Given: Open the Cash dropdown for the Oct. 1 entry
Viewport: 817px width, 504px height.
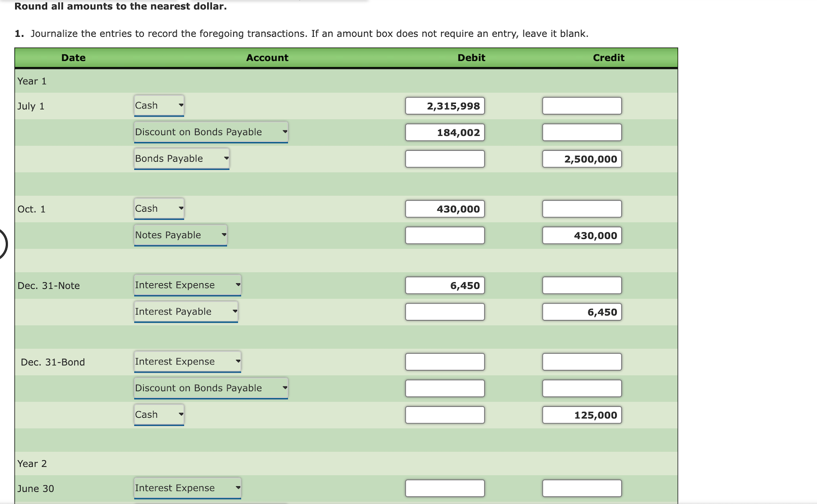Looking at the screenshot, I should point(159,208).
